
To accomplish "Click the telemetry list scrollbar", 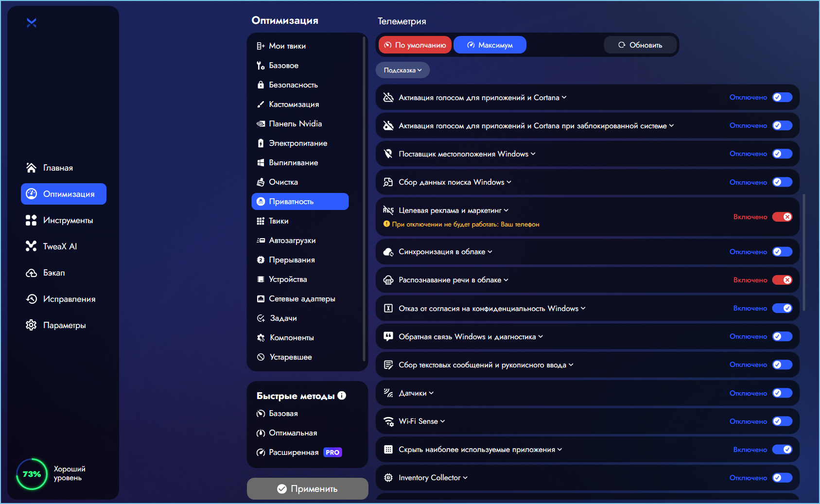I will click(x=804, y=253).
